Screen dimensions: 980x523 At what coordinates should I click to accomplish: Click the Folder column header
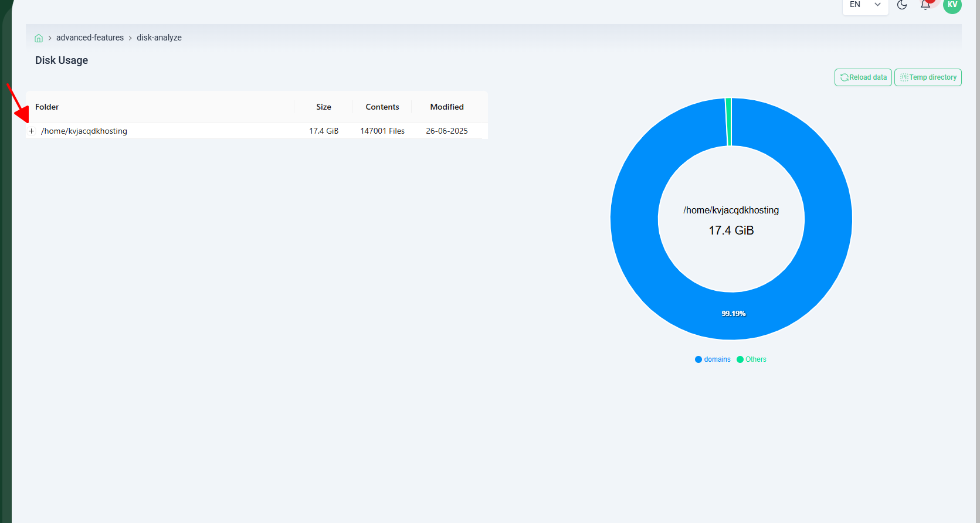[47, 107]
